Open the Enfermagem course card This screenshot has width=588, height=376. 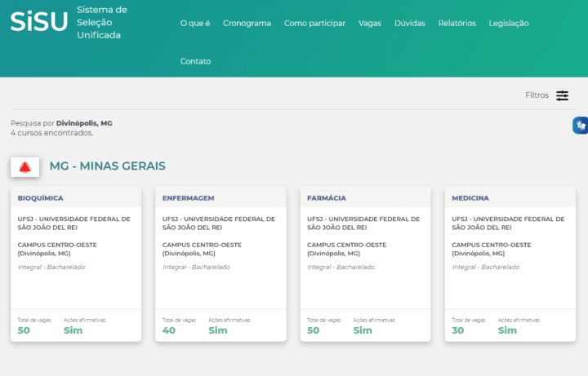pos(220,264)
